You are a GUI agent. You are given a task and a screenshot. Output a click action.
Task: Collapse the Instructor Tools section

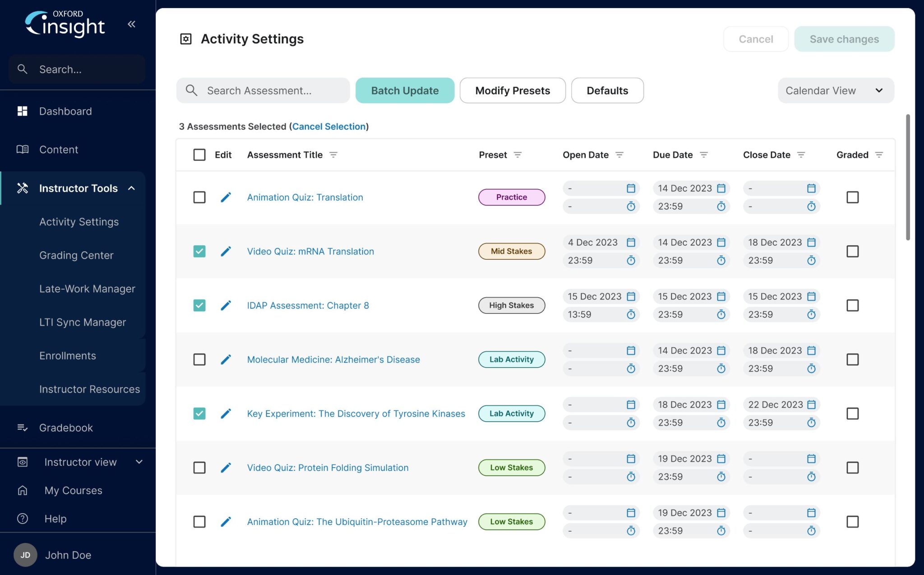pos(131,188)
